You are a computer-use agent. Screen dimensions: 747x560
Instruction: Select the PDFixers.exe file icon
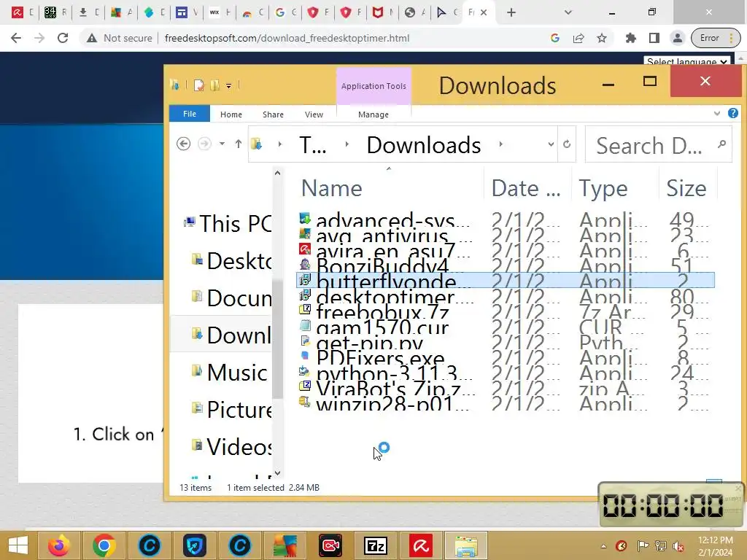[x=304, y=356]
